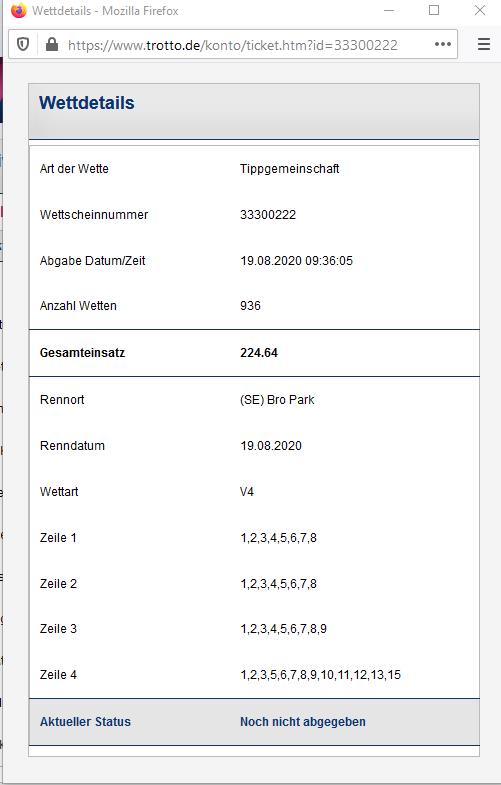Click the Anzahl Wetten value 936
Screen dimensions: 501x785
click(250, 306)
